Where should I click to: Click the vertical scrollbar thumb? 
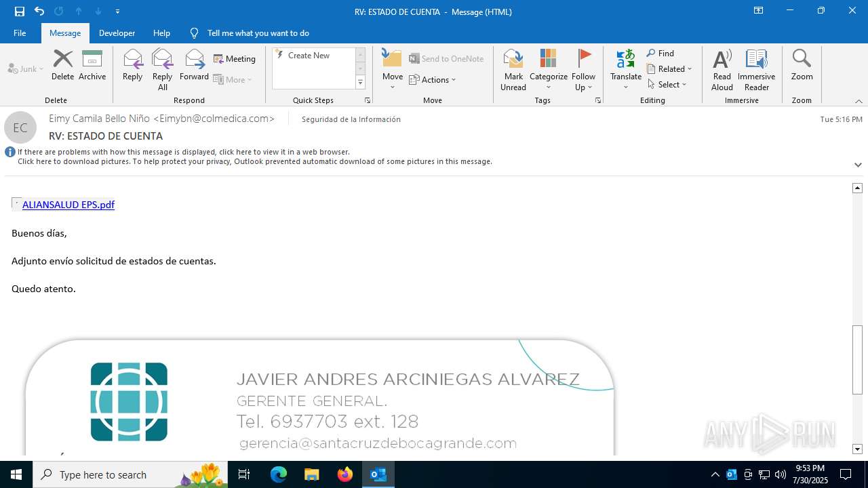(857, 359)
